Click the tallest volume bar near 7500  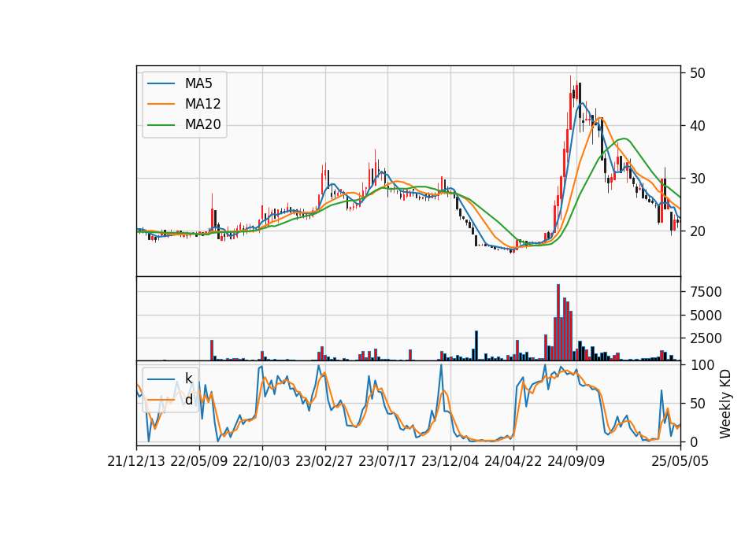pos(558,322)
